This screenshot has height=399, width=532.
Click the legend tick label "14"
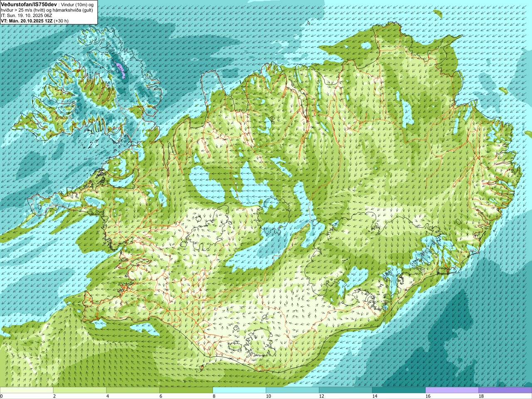(x=375, y=396)
